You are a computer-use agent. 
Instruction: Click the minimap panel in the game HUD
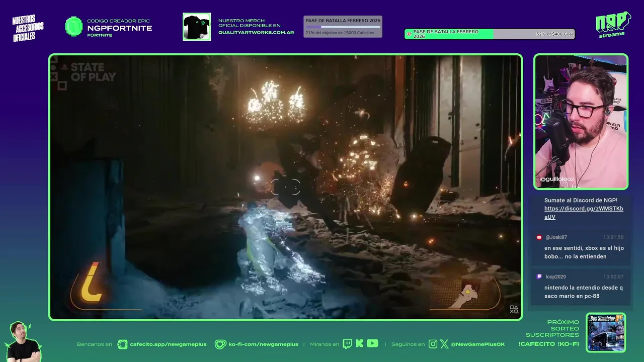point(465,294)
